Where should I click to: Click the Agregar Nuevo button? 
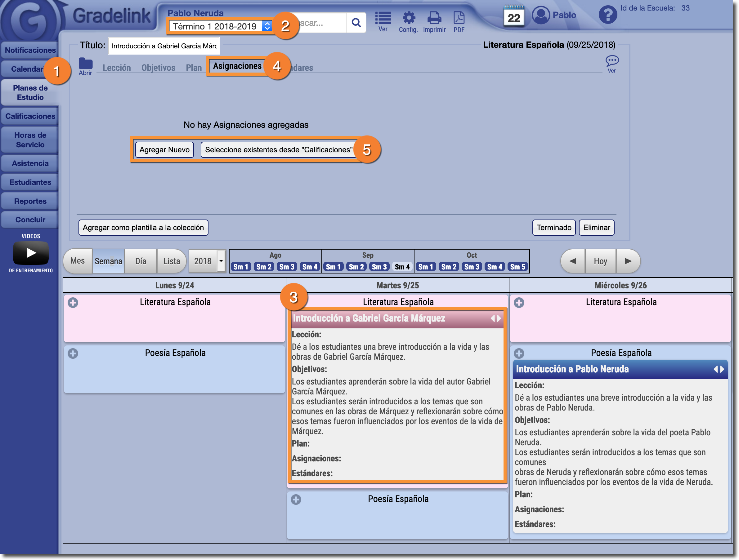(164, 149)
